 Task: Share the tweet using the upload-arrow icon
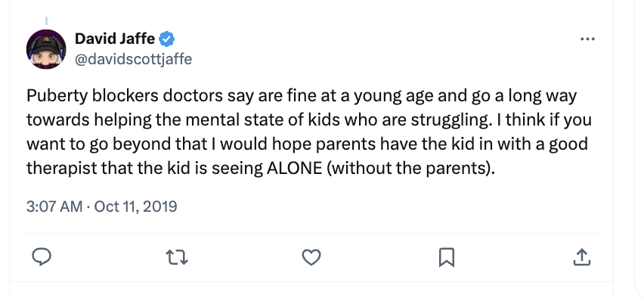[581, 257]
